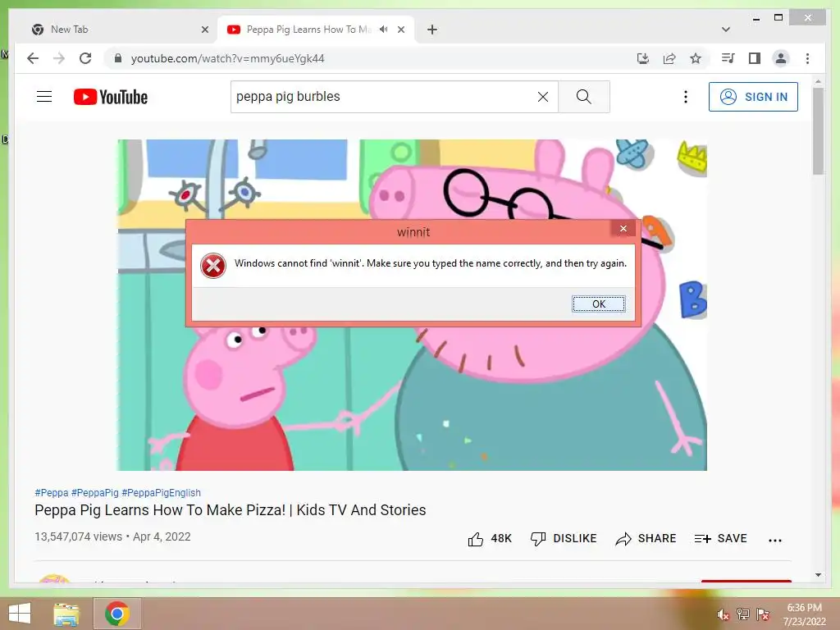Click the page vertical scrollbar thumb

(818, 131)
